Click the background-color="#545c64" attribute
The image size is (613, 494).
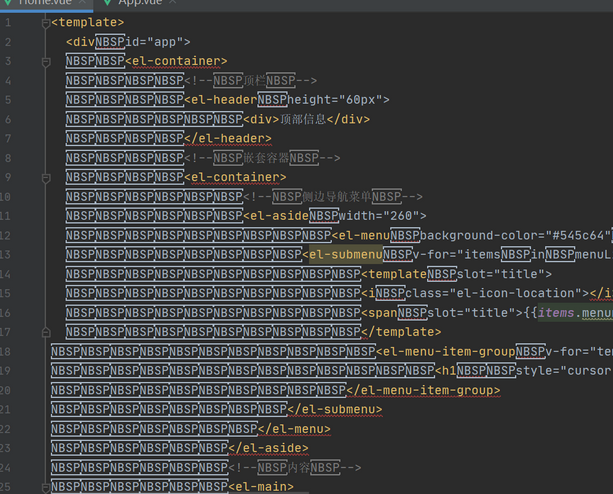[515, 235]
